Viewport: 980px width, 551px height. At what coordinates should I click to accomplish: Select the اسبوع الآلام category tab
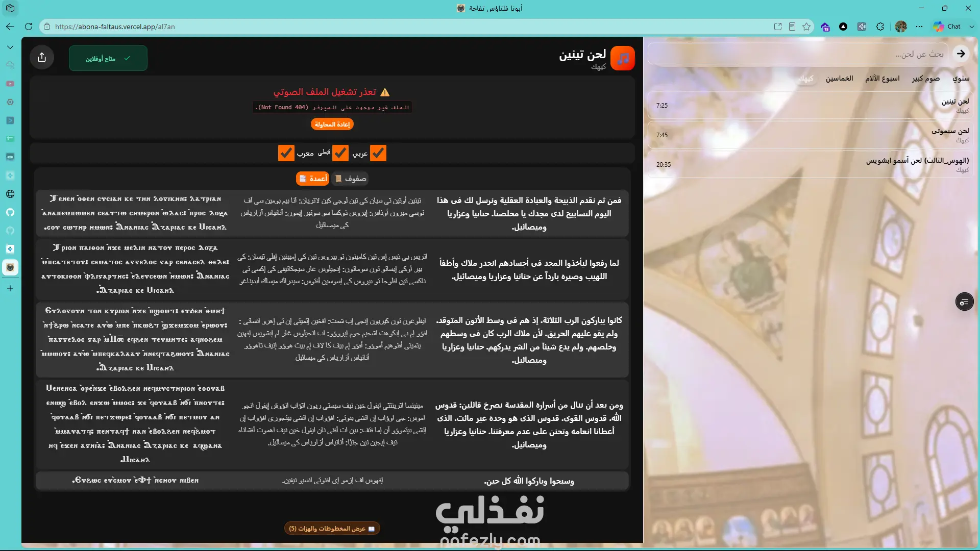[x=883, y=79]
